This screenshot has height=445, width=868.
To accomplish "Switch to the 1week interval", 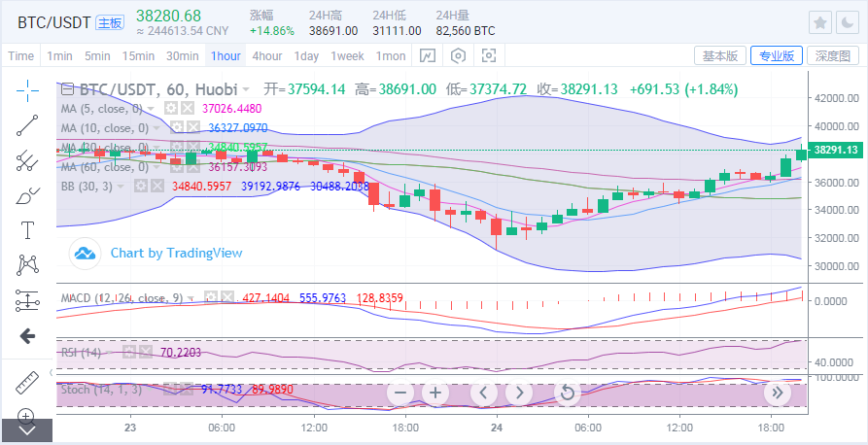I will [347, 56].
